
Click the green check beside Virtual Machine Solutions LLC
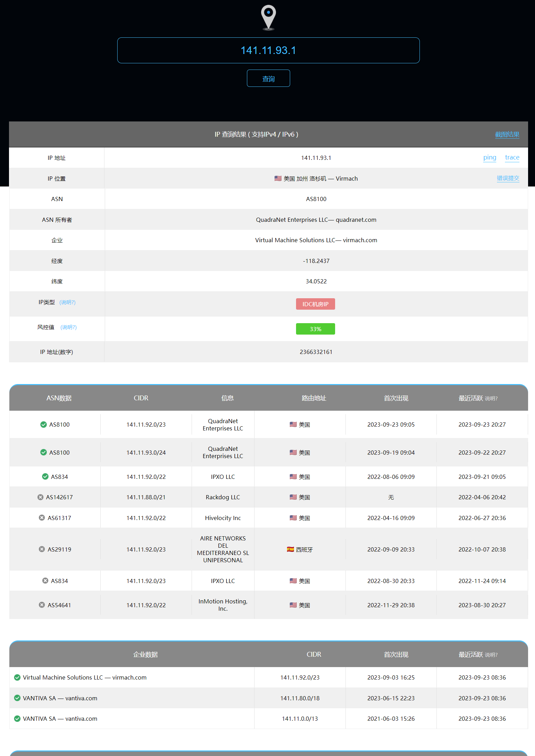point(17,677)
